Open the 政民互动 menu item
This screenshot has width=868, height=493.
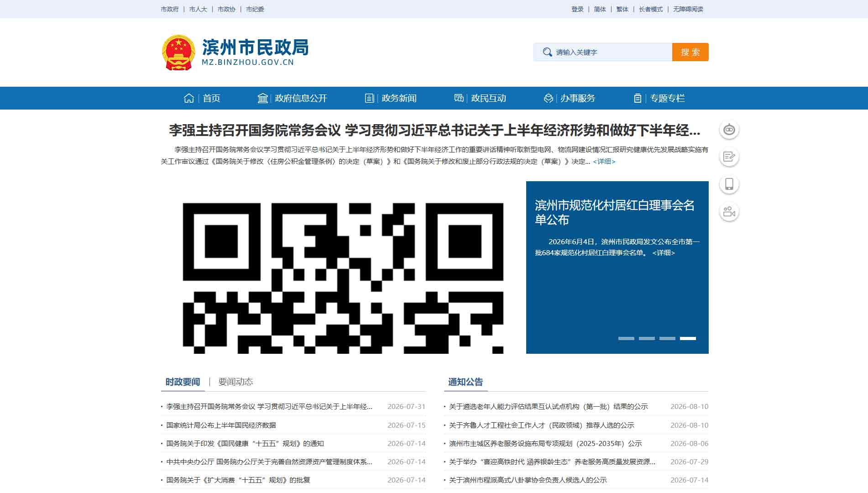[x=488, y=98]
